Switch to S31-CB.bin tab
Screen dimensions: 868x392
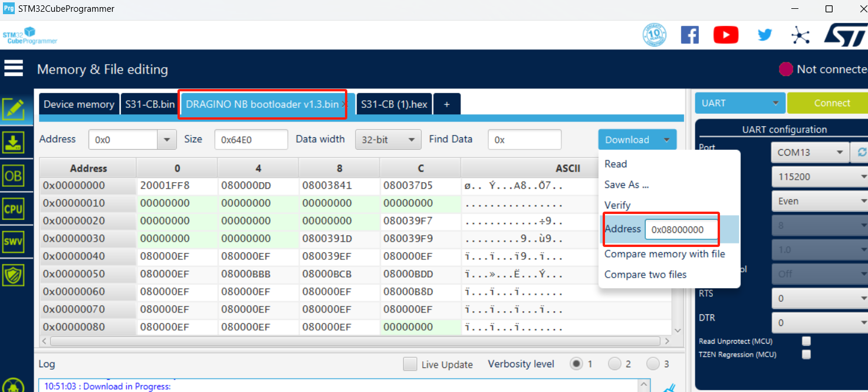[150, 104]
